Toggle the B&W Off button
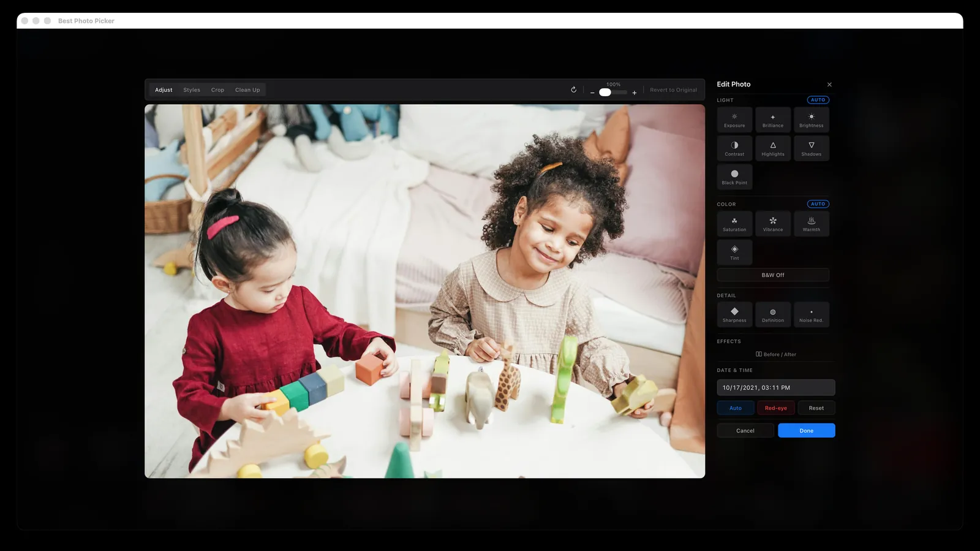The height and width of the screenshot is (551, 980). pos(773,275)
